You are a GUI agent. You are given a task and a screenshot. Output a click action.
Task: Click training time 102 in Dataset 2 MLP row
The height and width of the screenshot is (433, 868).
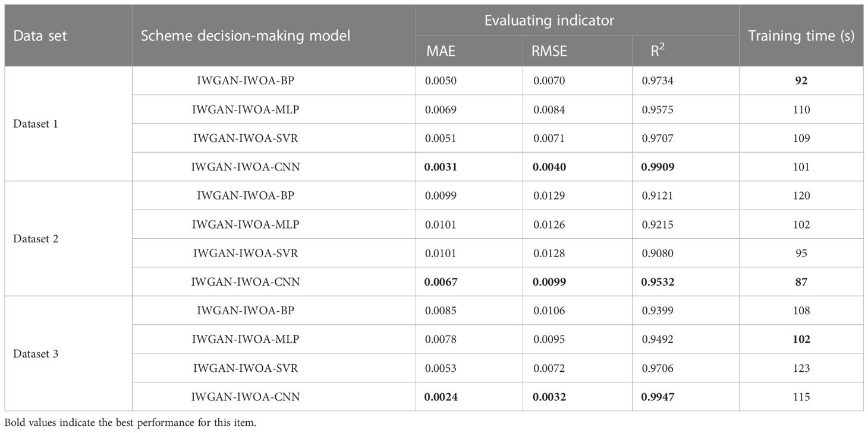[801, 225]
